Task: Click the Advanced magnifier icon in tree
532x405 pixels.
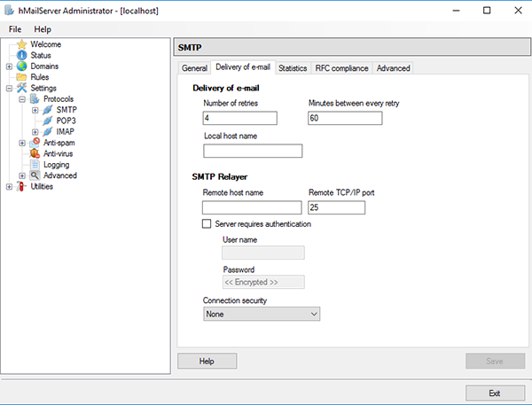Action: (x=35, y=175)
